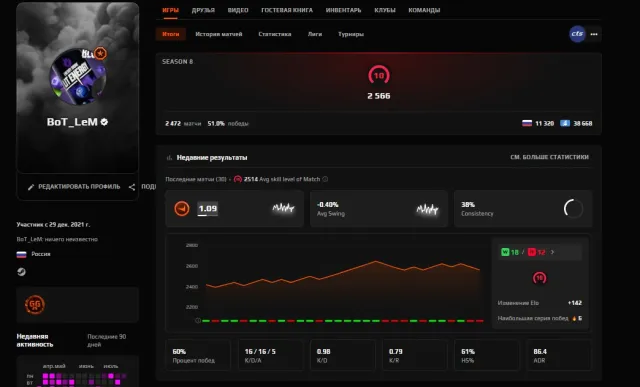640x387 pixels.
Task: Expand the wins/losses chevron arrow
Action: click(552, 252)
